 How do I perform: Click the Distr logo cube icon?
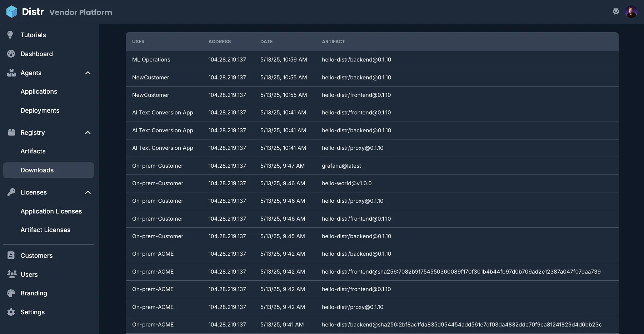click(12, 11)
